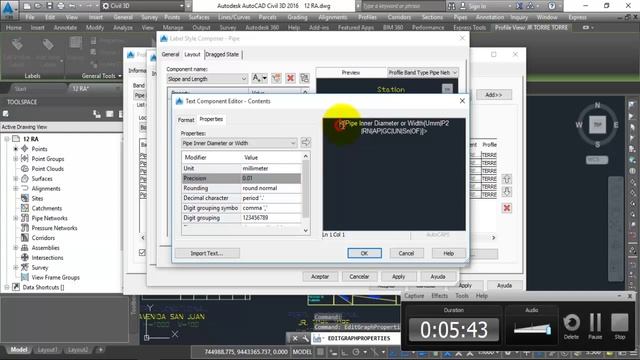
Task: Toggle checkbox at bottom-left of Profile dialog
Action: coord(142,252)
